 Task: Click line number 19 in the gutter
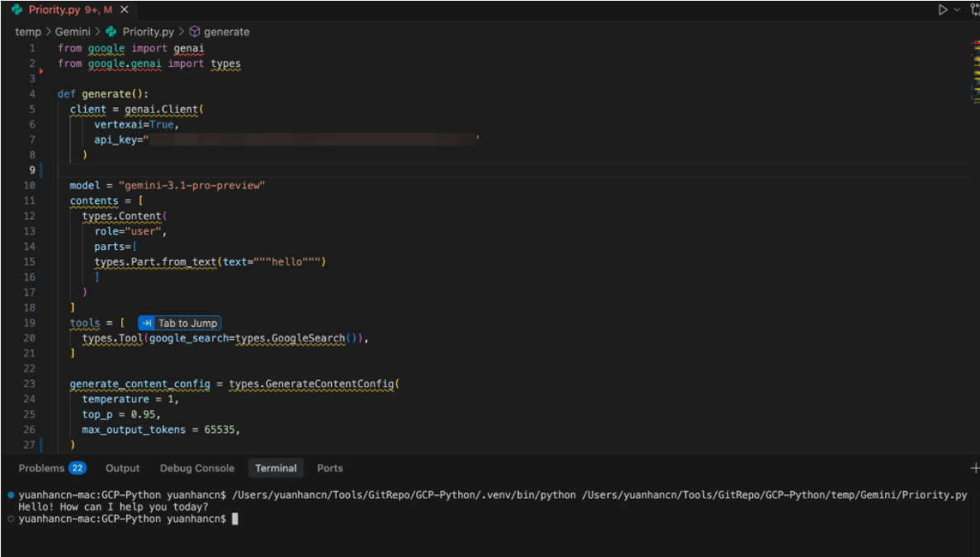[x=30, y=323]
